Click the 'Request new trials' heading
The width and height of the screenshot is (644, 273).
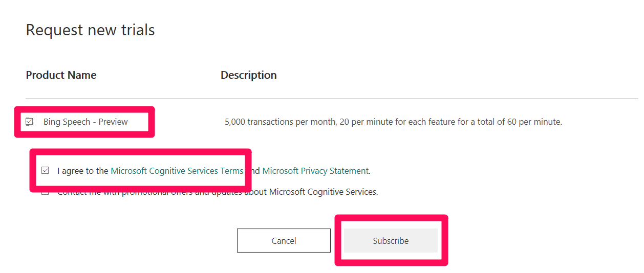91,30
